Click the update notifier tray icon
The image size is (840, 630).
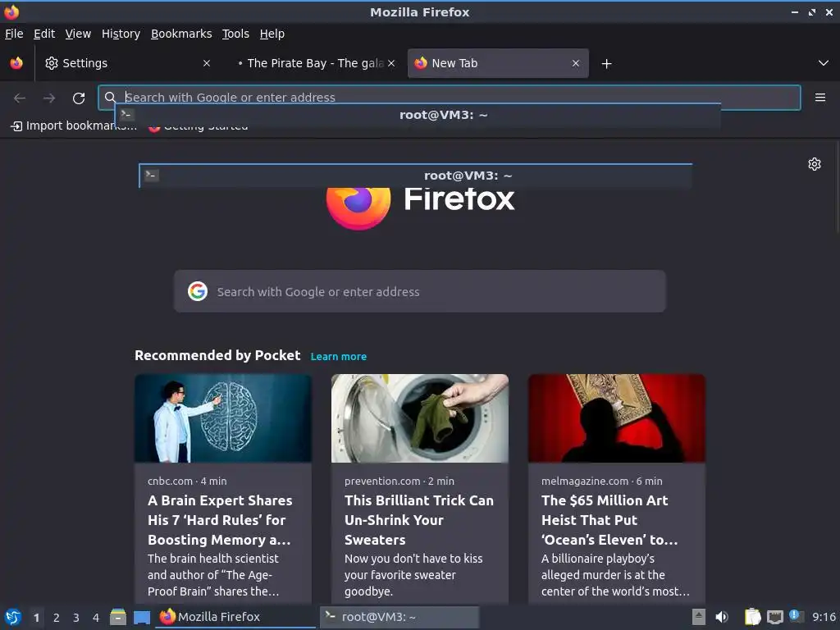[796, 616]
